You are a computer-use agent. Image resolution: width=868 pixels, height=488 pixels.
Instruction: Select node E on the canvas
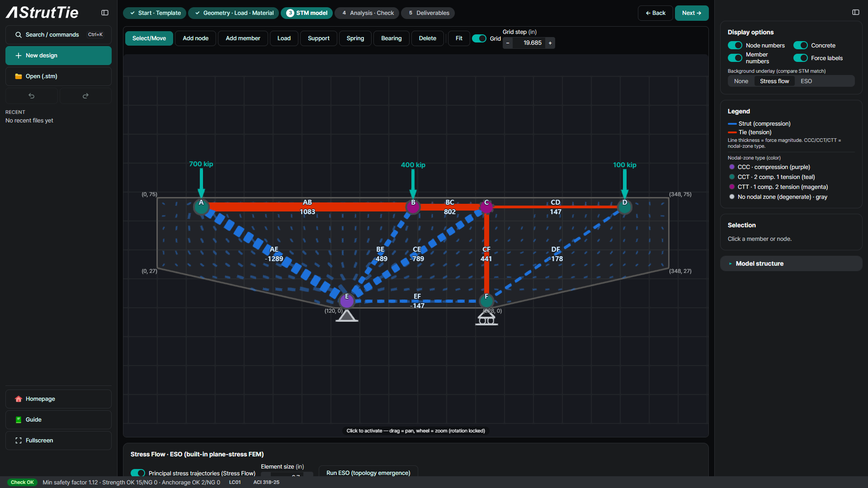coord(347,300)
